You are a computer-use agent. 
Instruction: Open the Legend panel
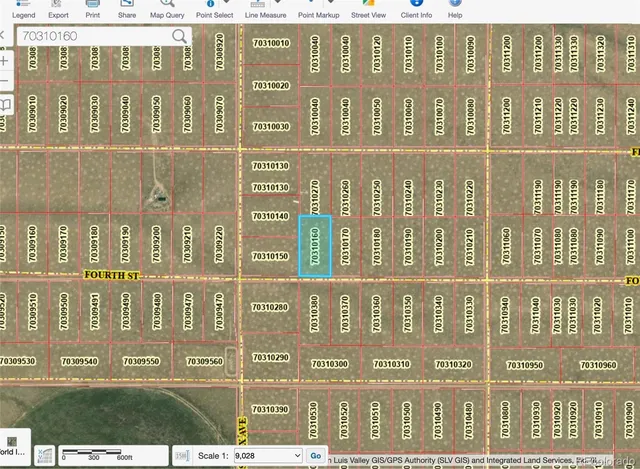click(x=23, y=10)
